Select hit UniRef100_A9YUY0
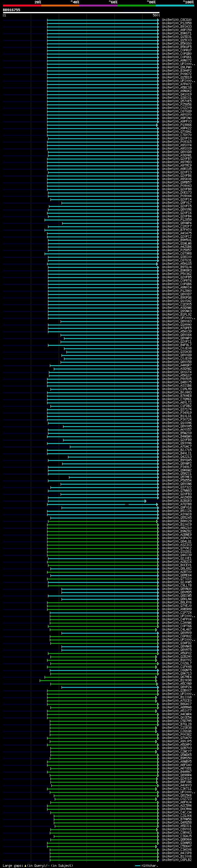 (177, 115)
